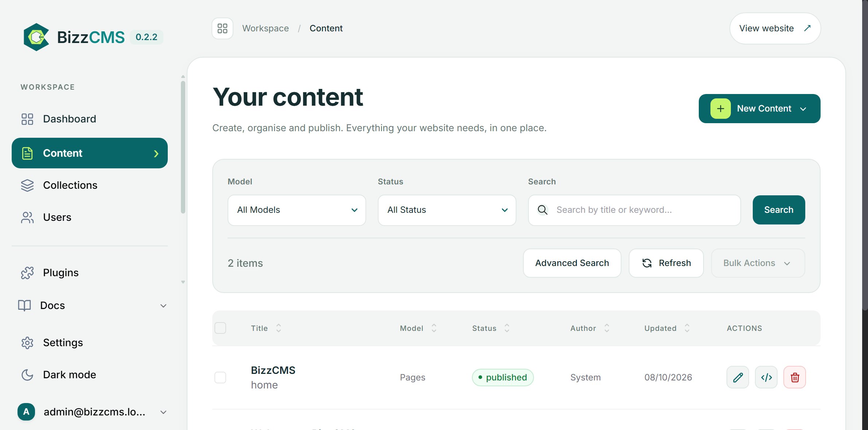Sort table by Updated column
868x430 pixels.
tap(667, 328)
